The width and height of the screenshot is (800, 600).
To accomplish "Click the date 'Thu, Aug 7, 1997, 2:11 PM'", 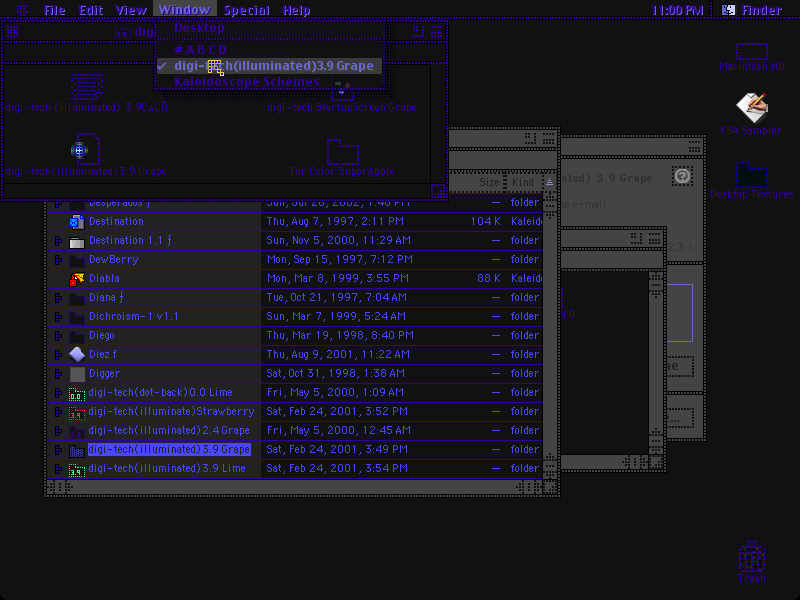I will (335, 221).
